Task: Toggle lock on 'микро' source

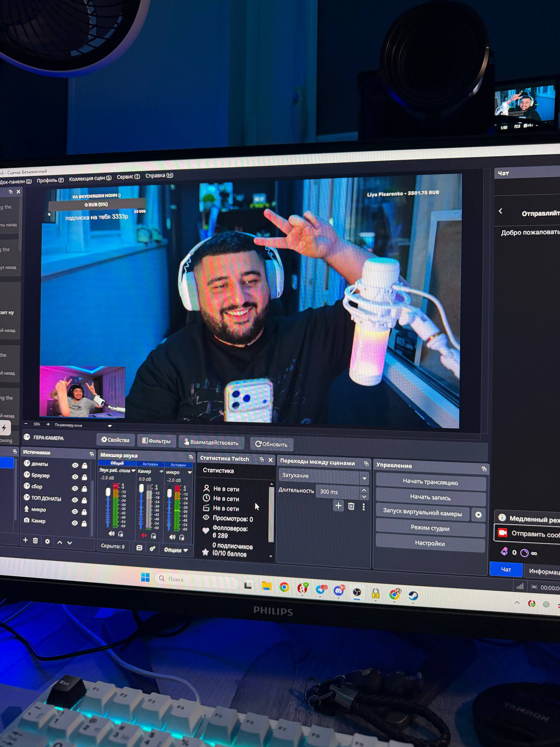Action: click(84, 512)
